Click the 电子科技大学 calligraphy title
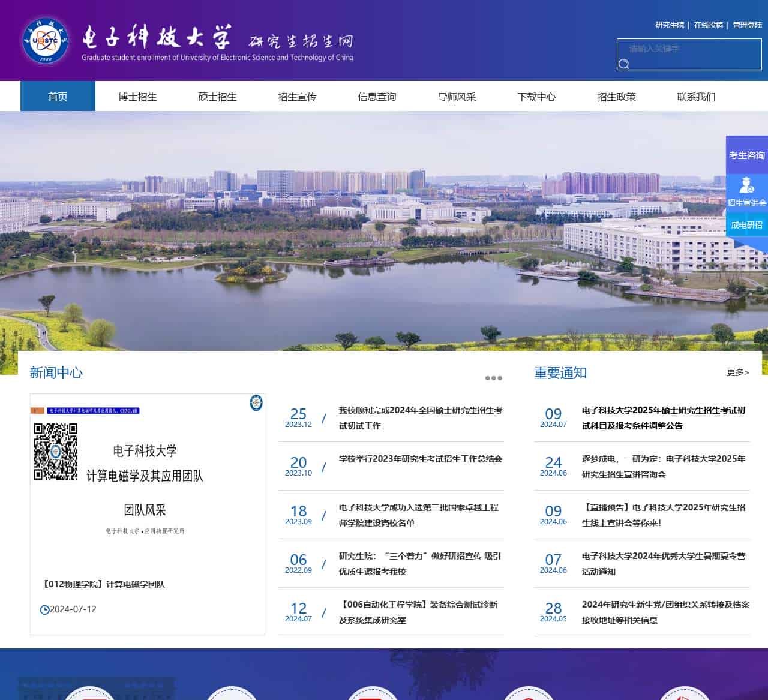The height and width of the screenshot is (700, 768). [x=156, y=37]
